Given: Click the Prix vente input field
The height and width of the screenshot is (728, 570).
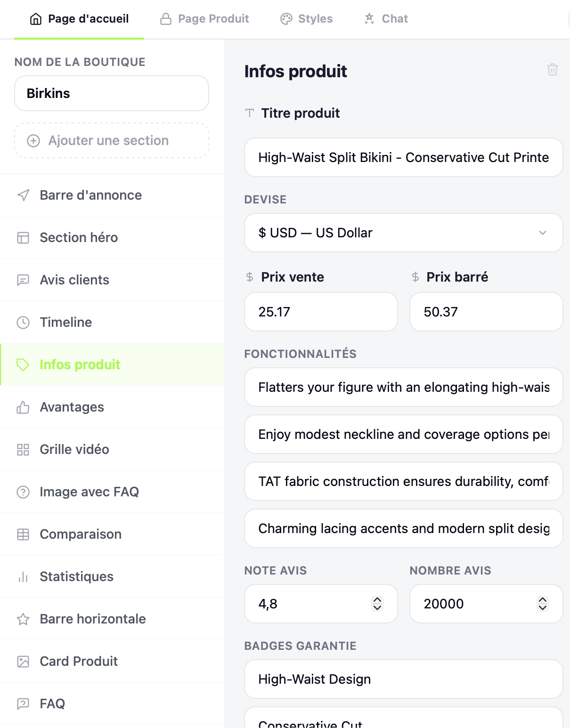Looking at the screenshot, I should 321,312.
